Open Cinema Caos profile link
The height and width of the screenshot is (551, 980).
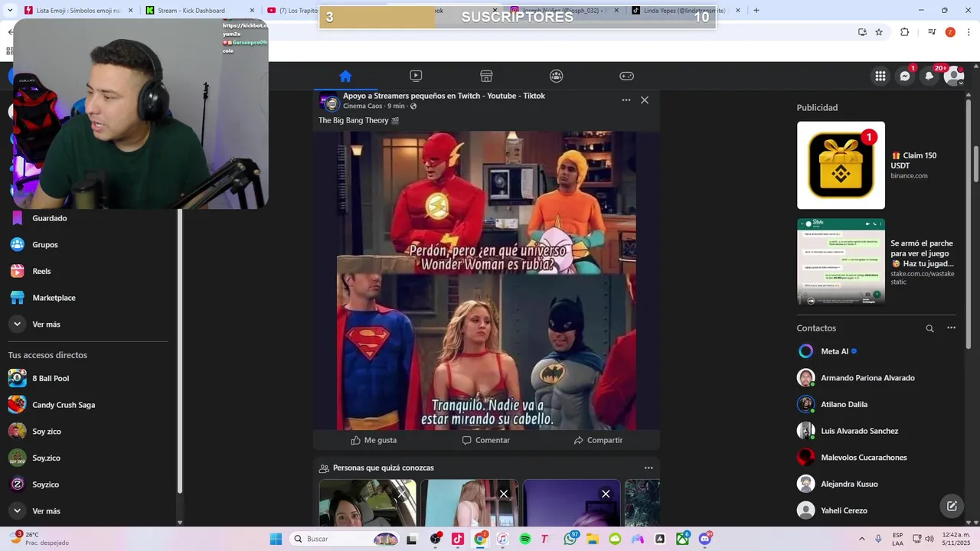click(x=362, y=106)
